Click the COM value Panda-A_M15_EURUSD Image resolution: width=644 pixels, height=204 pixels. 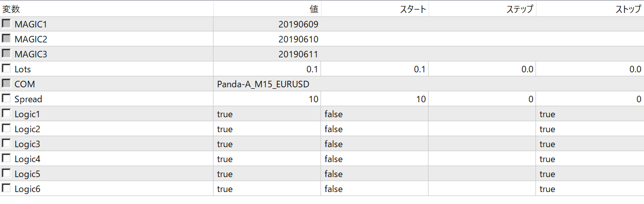click(x=266, y=84)
